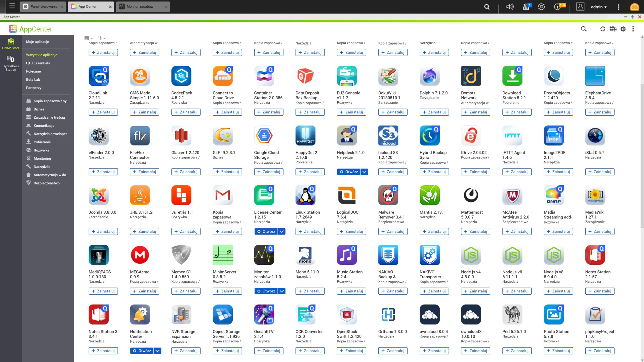Select the Music Station icon

click(347, 255)
